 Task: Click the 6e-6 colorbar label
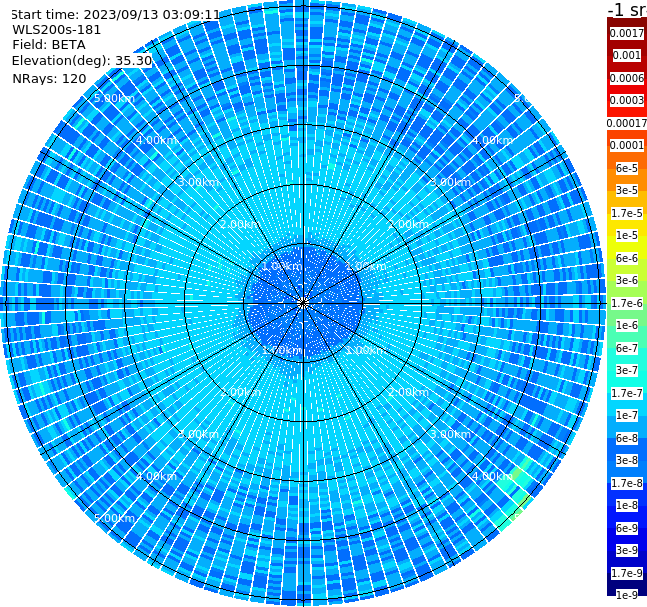coord(627,258)
